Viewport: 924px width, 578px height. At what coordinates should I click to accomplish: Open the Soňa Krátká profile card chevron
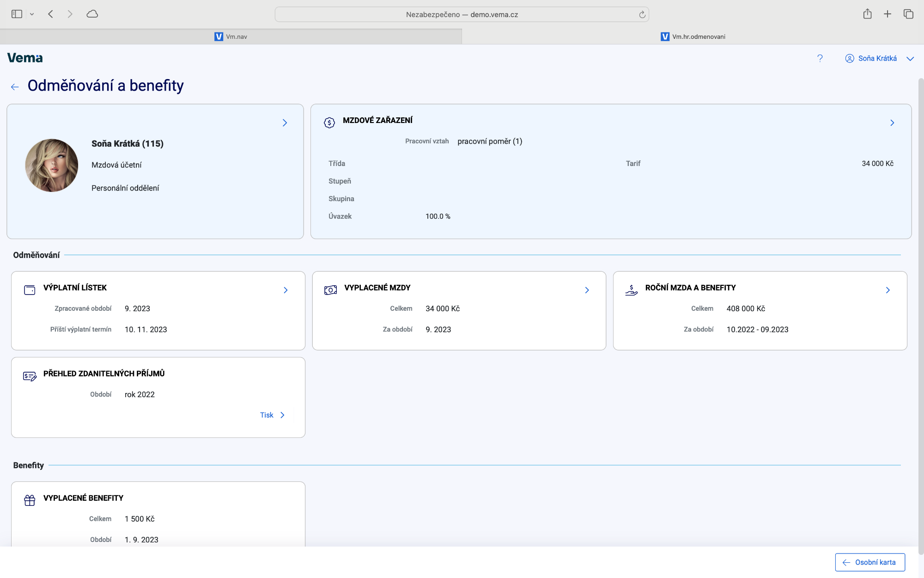[285, 123]
